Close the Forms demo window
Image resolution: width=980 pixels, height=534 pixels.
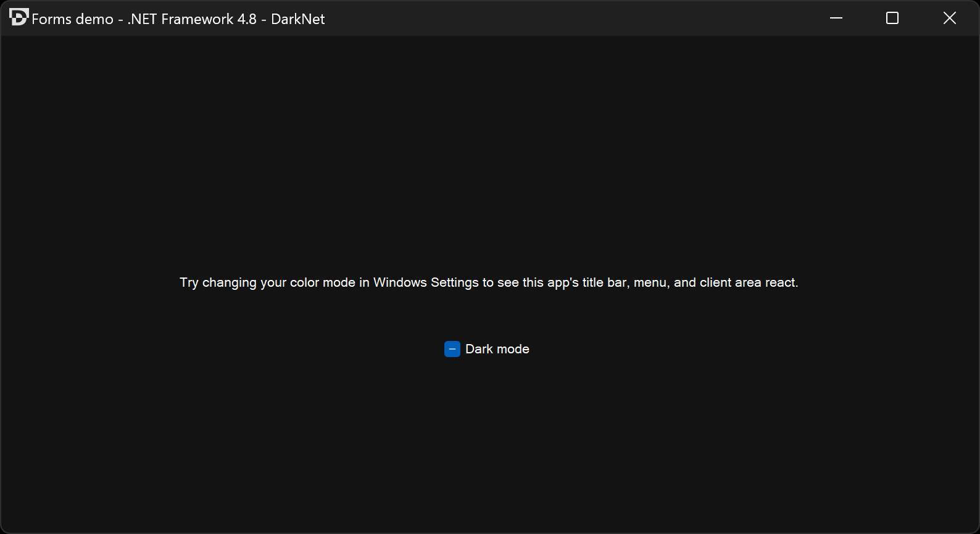click(x=950, y=18)
